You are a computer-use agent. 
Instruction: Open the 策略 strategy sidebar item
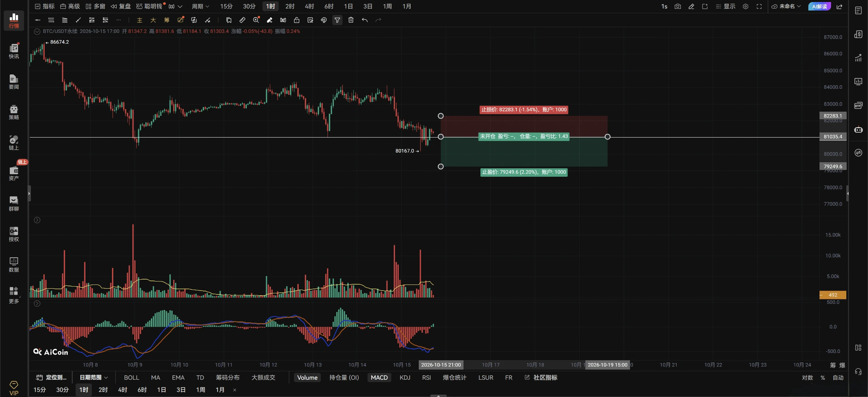(14, 112)
